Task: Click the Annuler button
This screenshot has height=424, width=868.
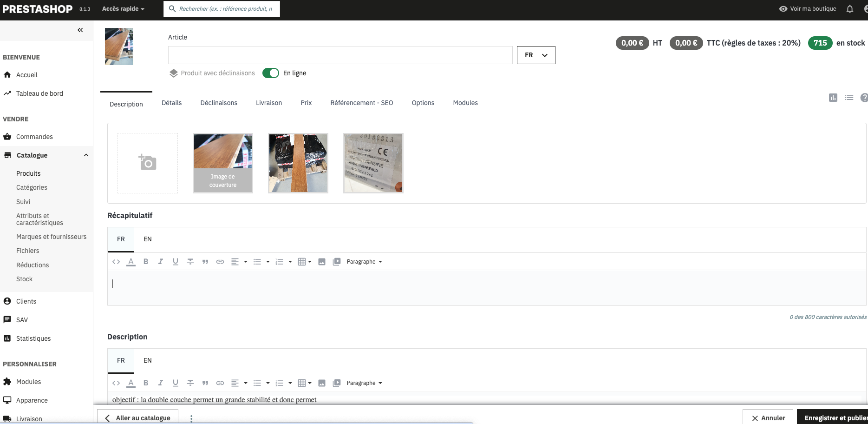Action: 768,417
